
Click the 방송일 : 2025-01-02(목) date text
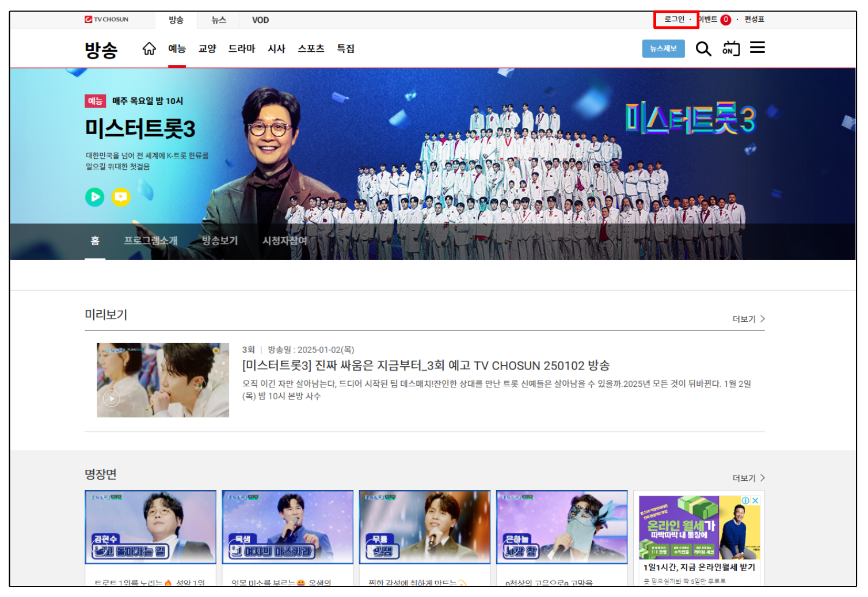pos(311,349)
